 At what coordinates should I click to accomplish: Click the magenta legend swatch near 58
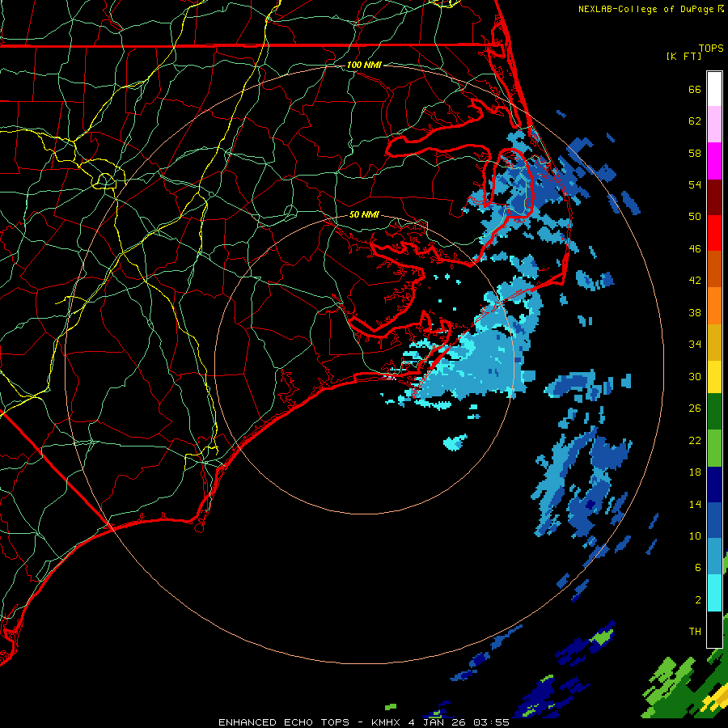point(714,161)
